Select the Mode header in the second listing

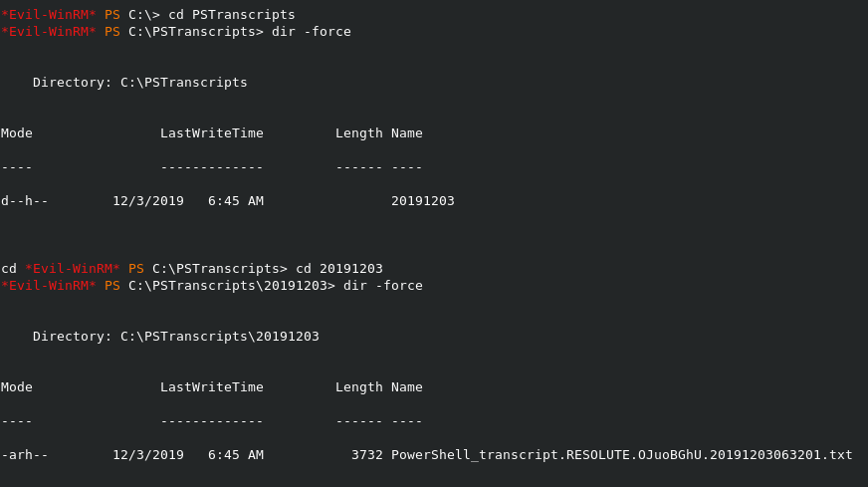click(17, 387)
